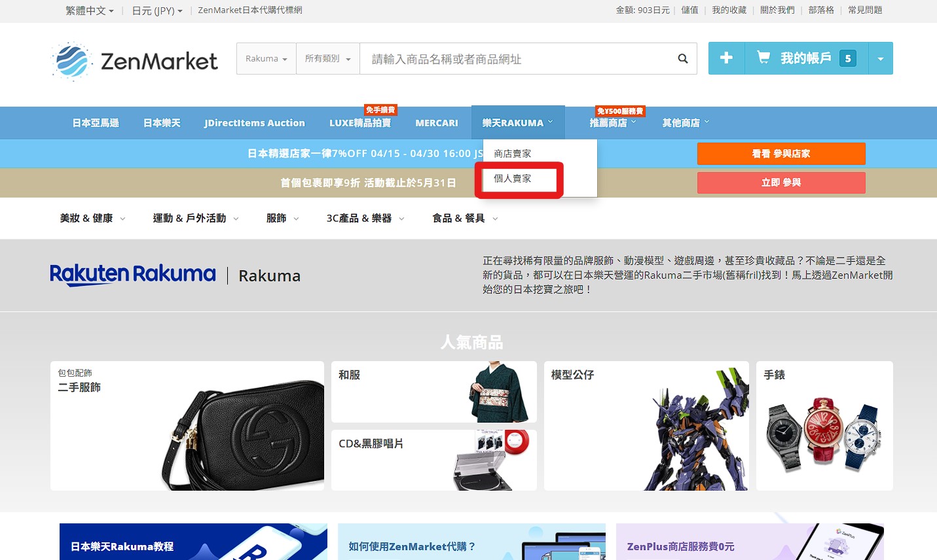This screenshot has height=560, width=937.
Task: Click the cart count badge showing 5
Action: tap(848, 58)
